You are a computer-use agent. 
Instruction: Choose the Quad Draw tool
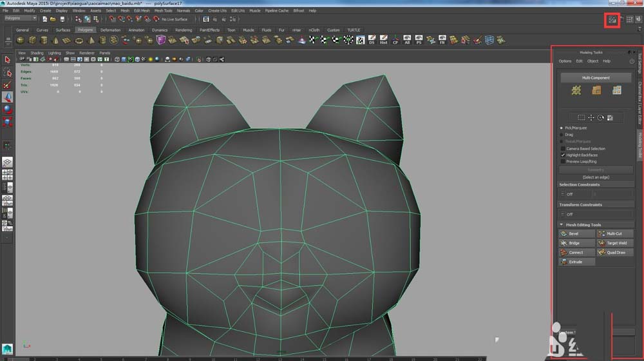615,253
